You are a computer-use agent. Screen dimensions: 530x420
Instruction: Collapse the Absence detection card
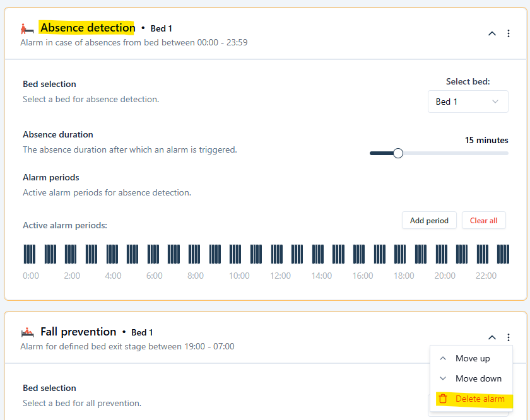[492, 33]
